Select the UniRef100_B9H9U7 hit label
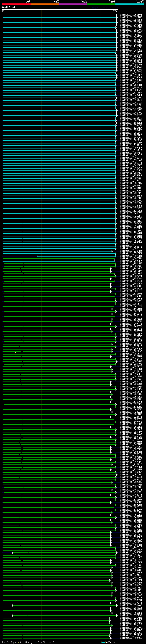The width and height of the screenshot is (146, 644). tap(131, 27)
